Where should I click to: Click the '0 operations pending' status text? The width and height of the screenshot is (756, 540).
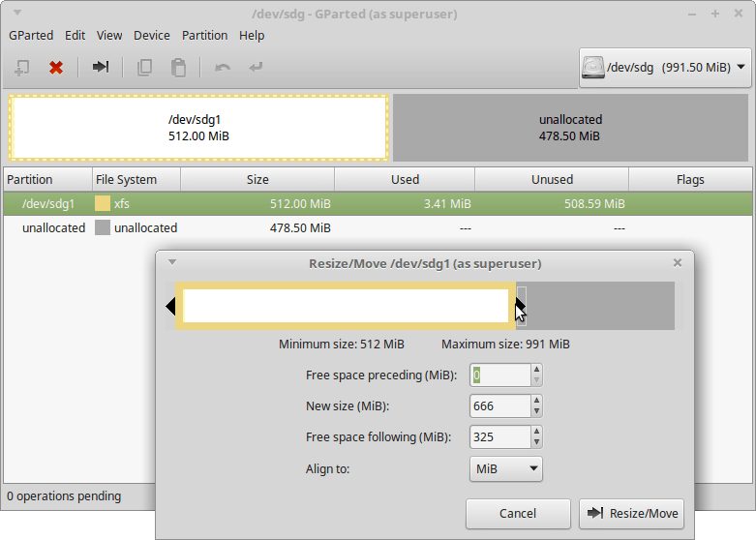[64, 496]
